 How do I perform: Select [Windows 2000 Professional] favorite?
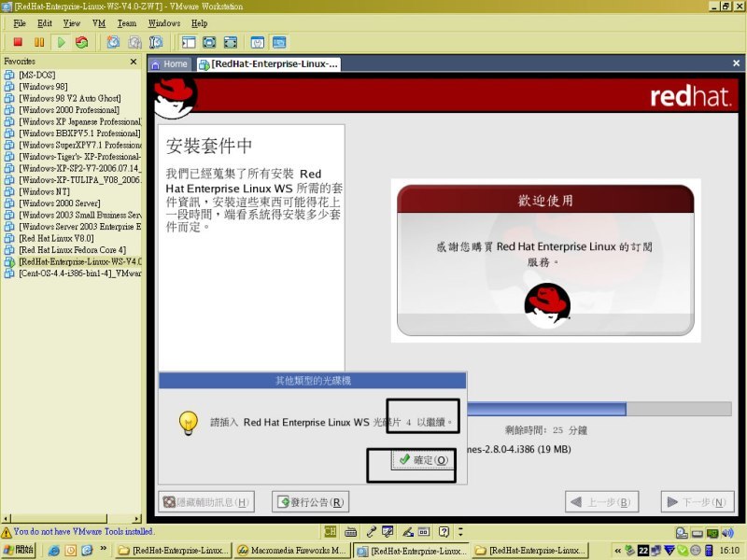(x=69, y=110)
